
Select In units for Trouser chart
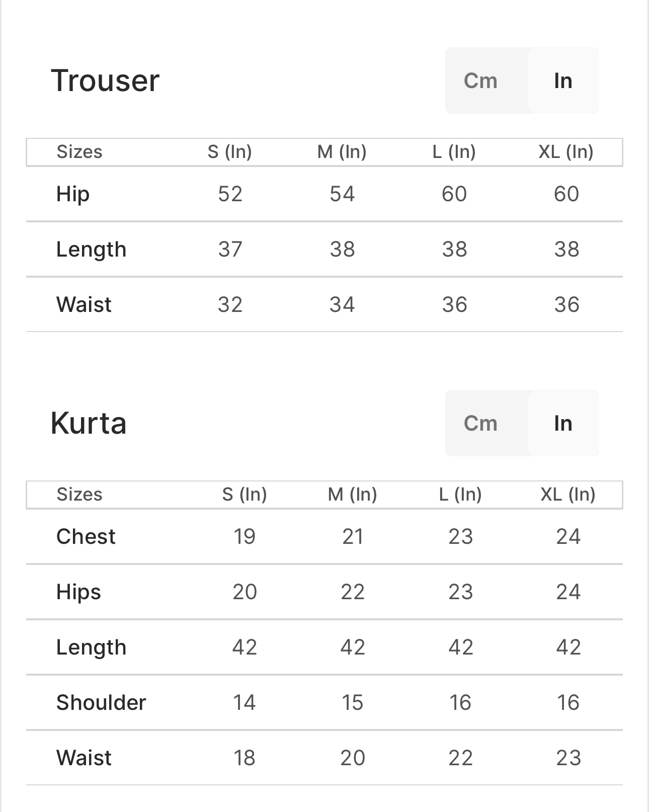(563, 80)
